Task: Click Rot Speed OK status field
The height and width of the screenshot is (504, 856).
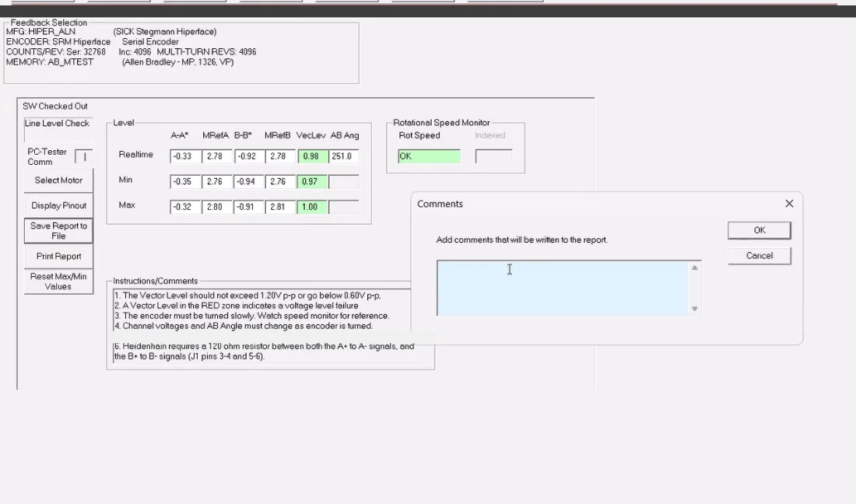Action: (x=429, y=156)
